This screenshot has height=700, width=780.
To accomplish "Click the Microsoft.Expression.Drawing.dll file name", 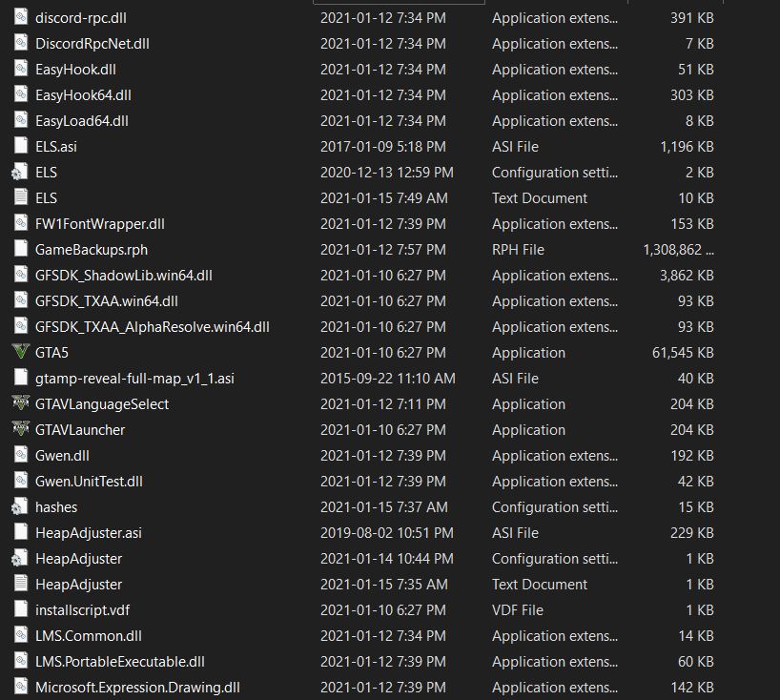I will [137, 688].
